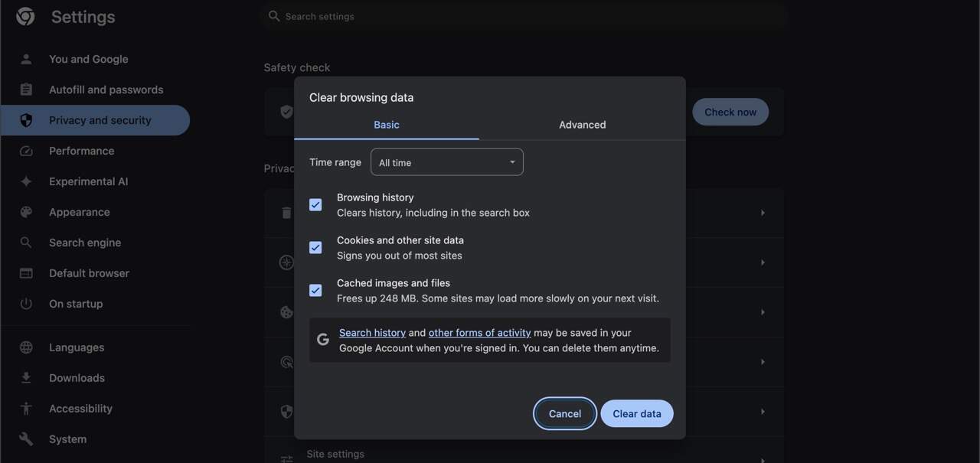The image size is (980, 463).
Task: Select Privacy and security in sidebar
Action: (95, 120)
